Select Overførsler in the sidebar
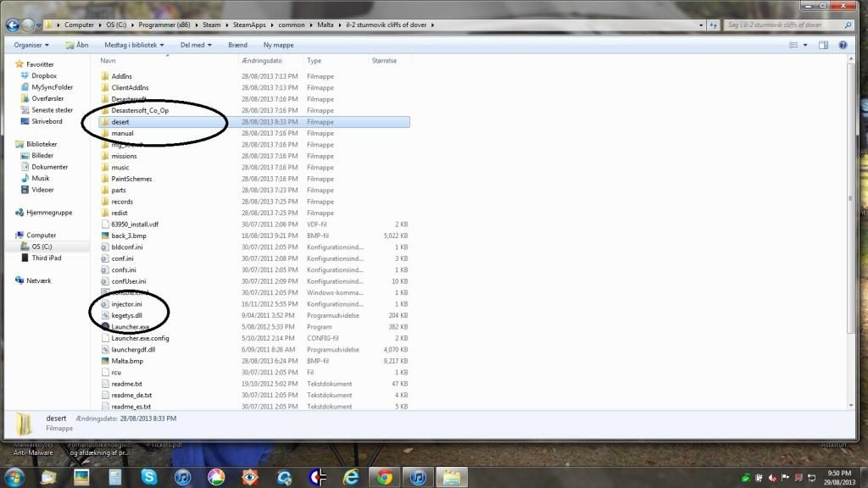Screen dimensions: 868x488 click(47, 98)
